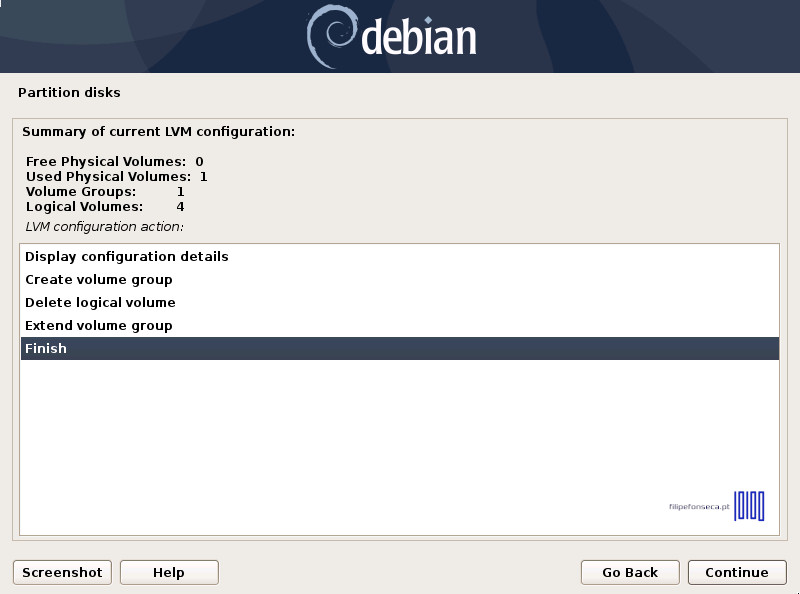Select Delete logical volume option
The image size is (800, 594).
pyautogui.click(x=100, y=303)
